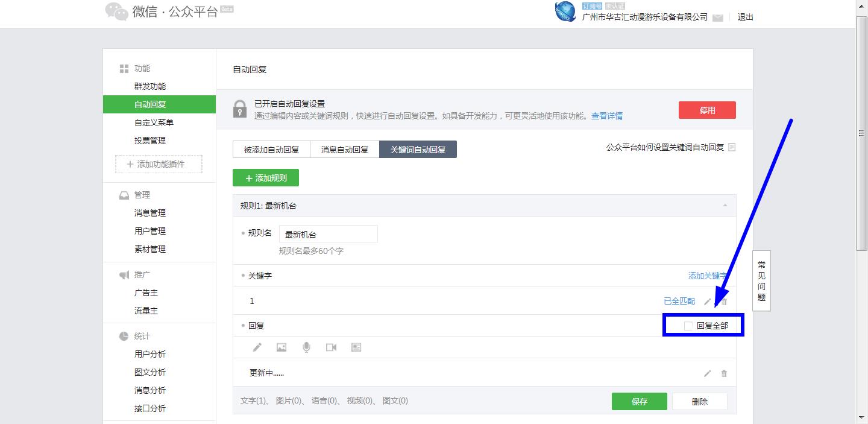Switch to the 消息自动回复 tab
This screenshot has width=868, height=424.
[345, 149]
